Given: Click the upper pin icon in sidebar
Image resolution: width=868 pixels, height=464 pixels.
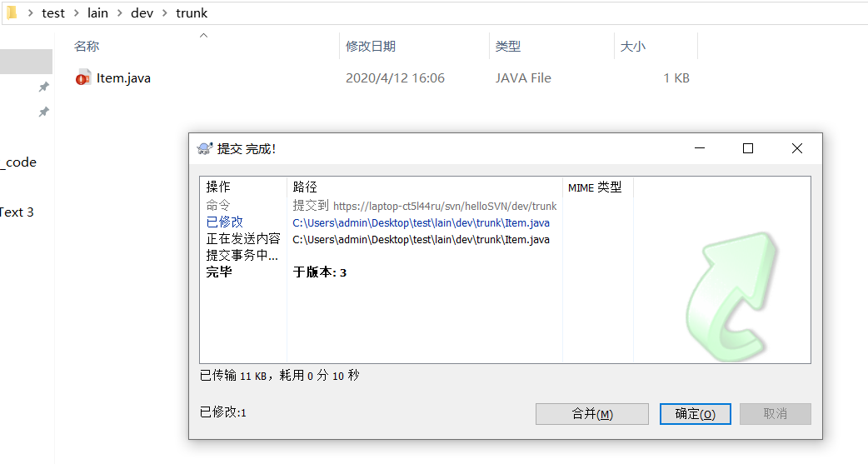Looking at the screenshot, I should click(43, 87).
